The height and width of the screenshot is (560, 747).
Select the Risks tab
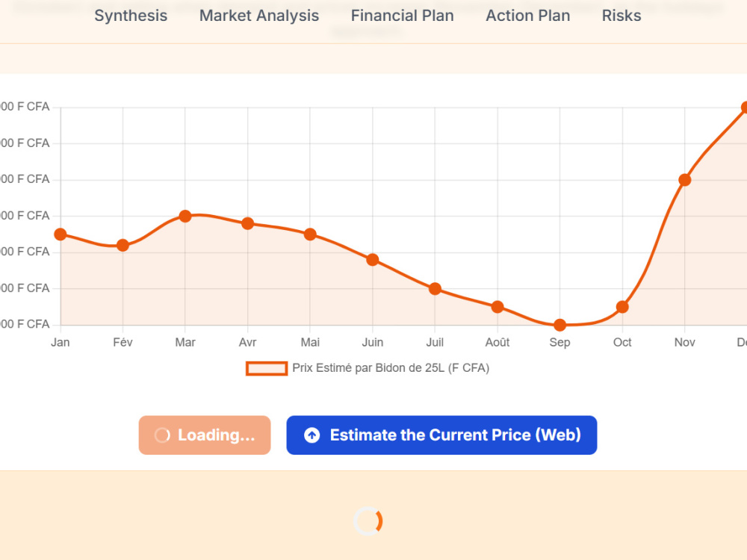(622, 16)
